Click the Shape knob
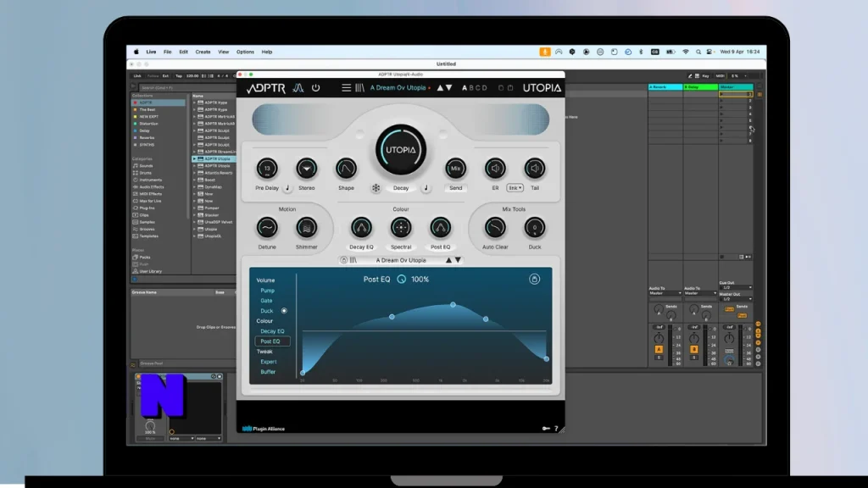868x488 pixels. 346,169
